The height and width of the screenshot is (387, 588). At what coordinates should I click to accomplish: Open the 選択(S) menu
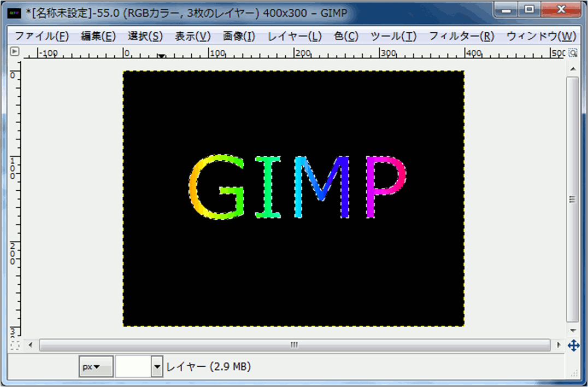click(145, 36)
